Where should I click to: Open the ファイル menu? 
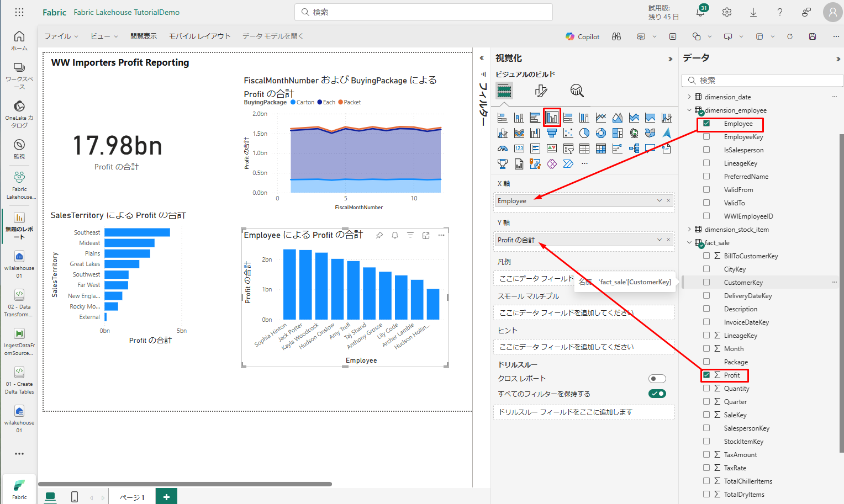61,36
